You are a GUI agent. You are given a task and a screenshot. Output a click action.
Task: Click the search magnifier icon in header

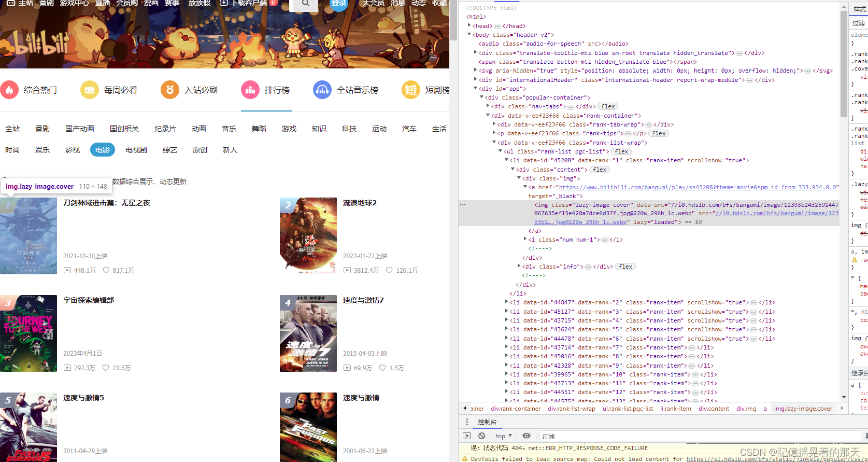point(306,3)
